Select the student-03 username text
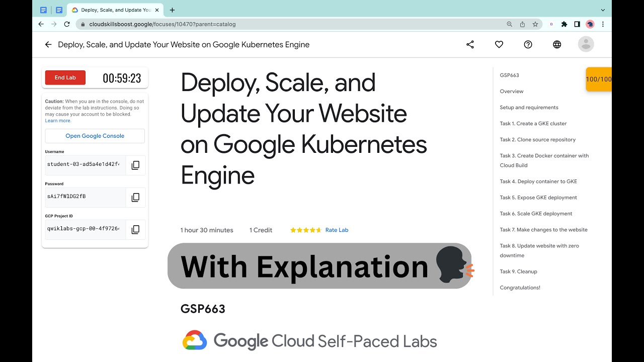 pyautogui.click(x=83, y=164)
